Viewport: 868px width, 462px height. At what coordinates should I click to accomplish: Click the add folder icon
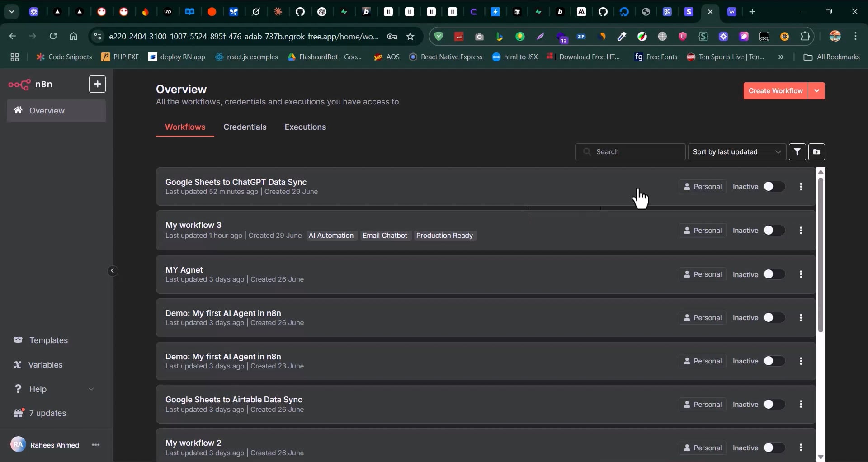coord(816,152)
